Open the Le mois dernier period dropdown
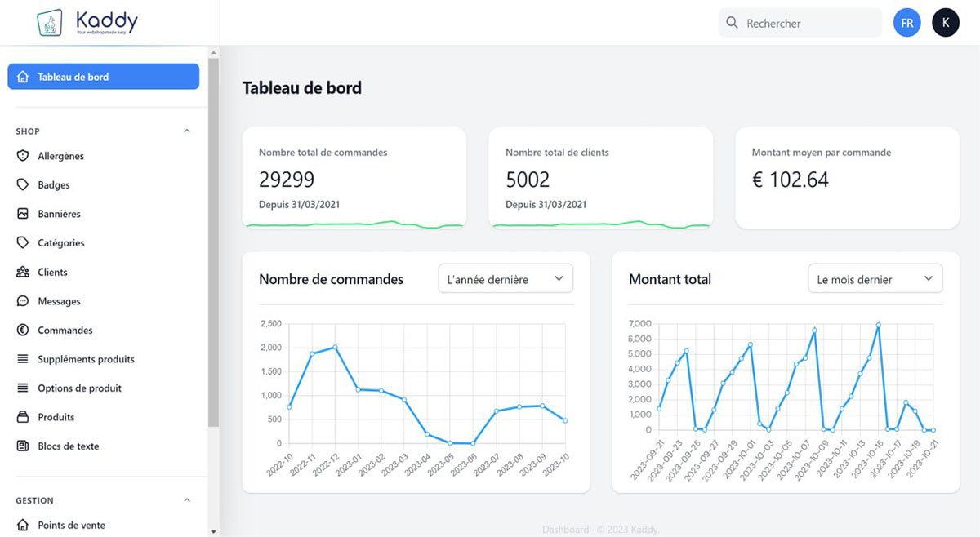 [875, 278]
